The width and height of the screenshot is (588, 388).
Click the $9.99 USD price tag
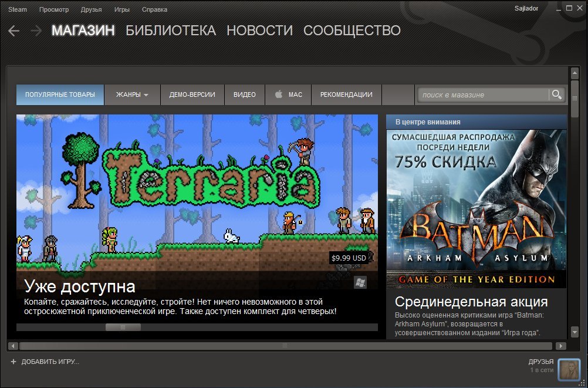tap(349, 258)
